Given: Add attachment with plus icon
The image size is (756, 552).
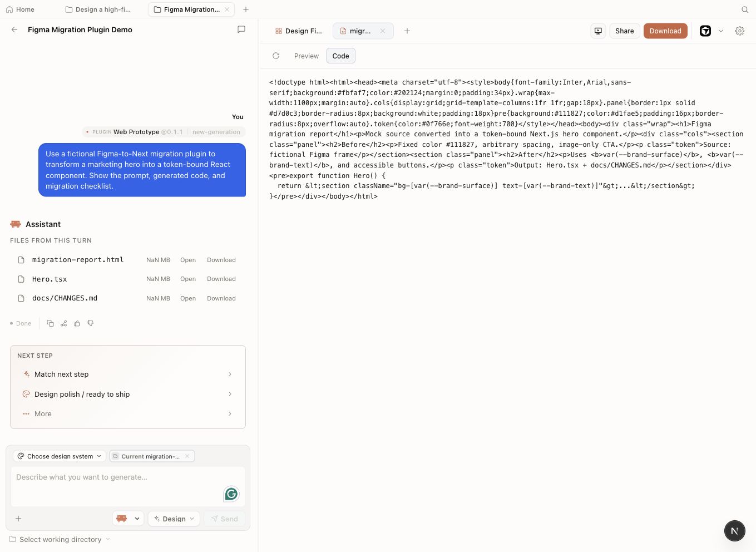Looking at the screenshot, I should pyautogui.click(x=18, y=519).
